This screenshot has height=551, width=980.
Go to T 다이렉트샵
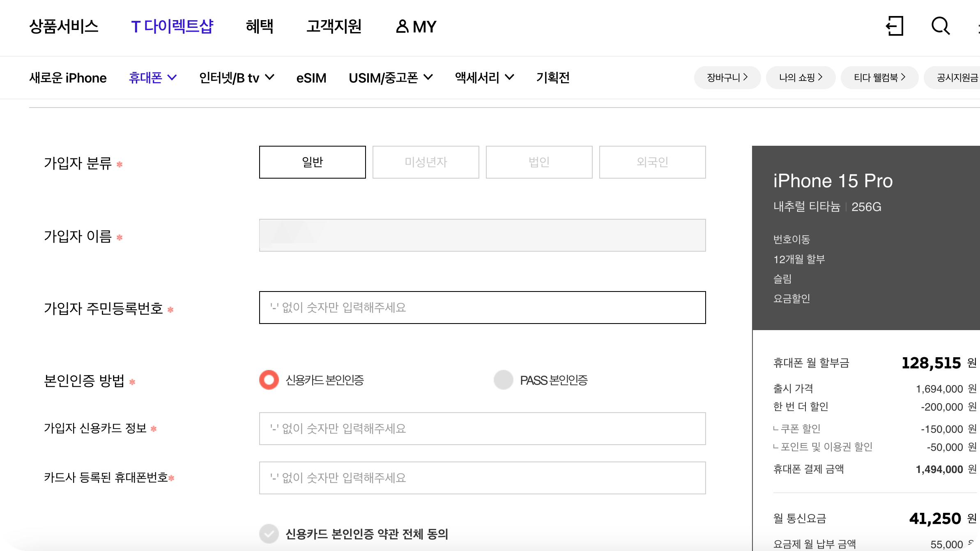click(x=172, y=26)
